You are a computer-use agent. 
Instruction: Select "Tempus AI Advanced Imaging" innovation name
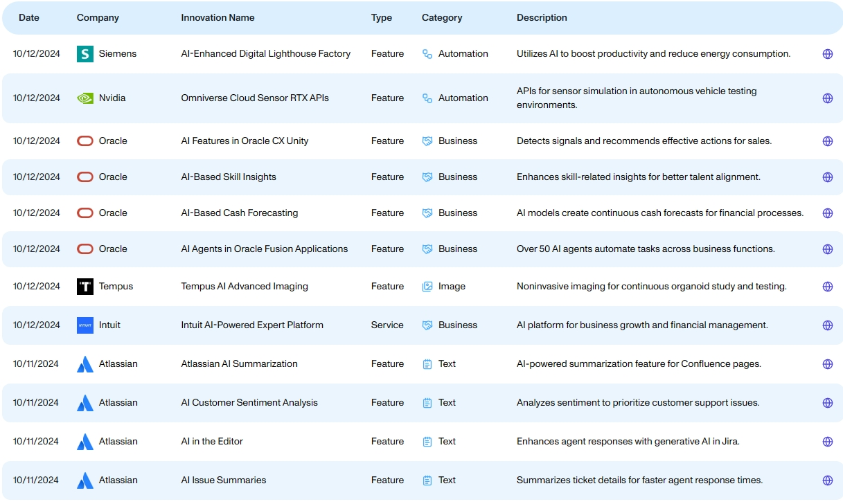click(245, 287)
